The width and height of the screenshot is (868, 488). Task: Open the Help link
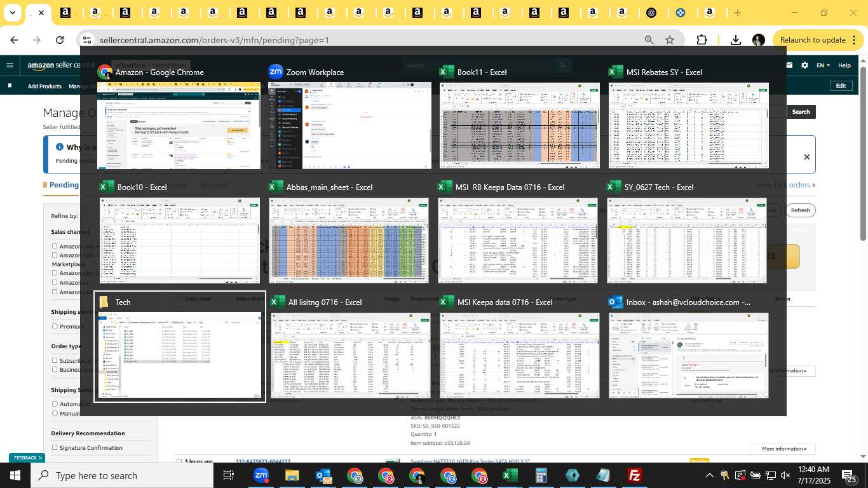point(844,65)
